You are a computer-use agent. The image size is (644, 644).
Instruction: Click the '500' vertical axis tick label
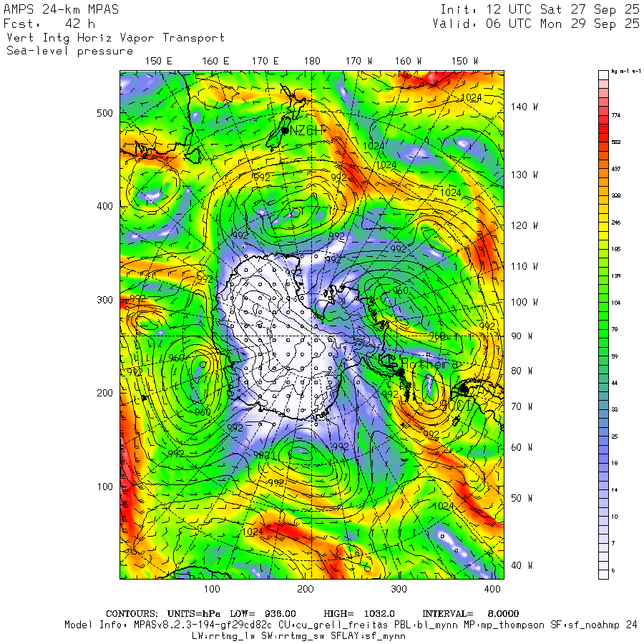[104, 113]
